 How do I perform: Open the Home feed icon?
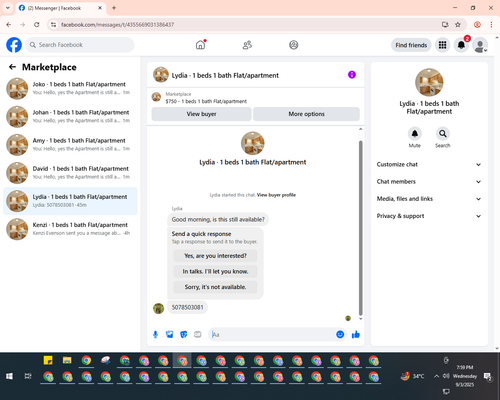(200, 45)
